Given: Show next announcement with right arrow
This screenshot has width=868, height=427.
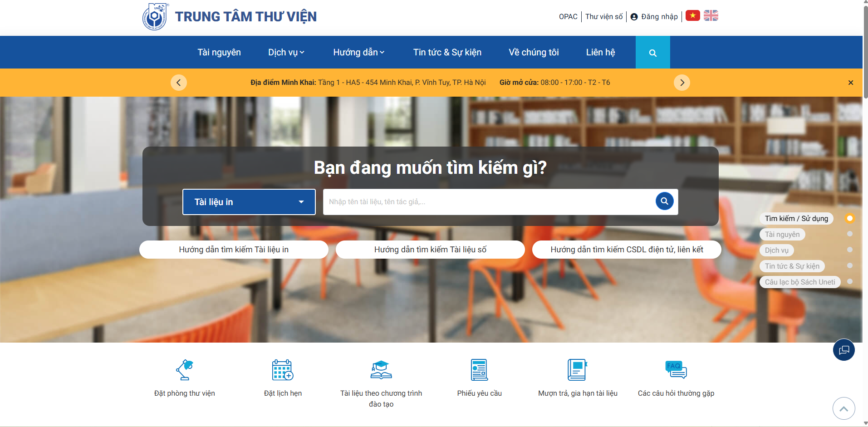Looking at the screenshot, I should 682,83.
